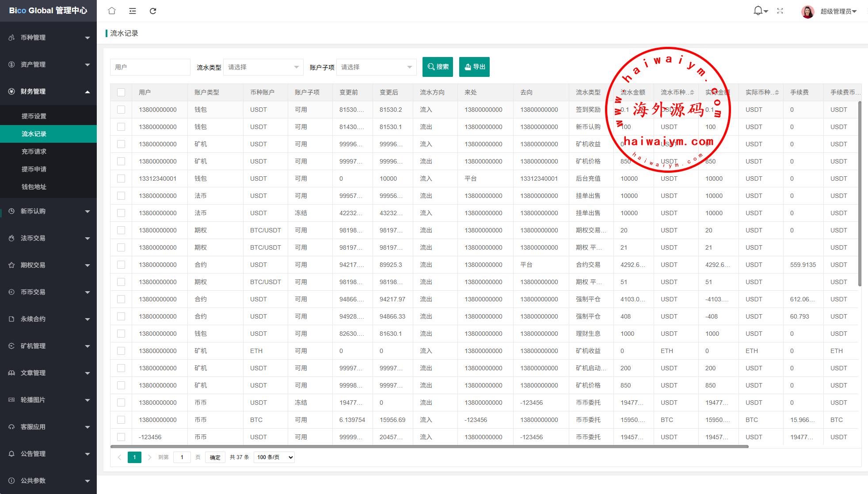This screenshot has width=868, height=494.
Task: Tick checkbox for user 13312340001 row
Action: (x=121, y=179)
